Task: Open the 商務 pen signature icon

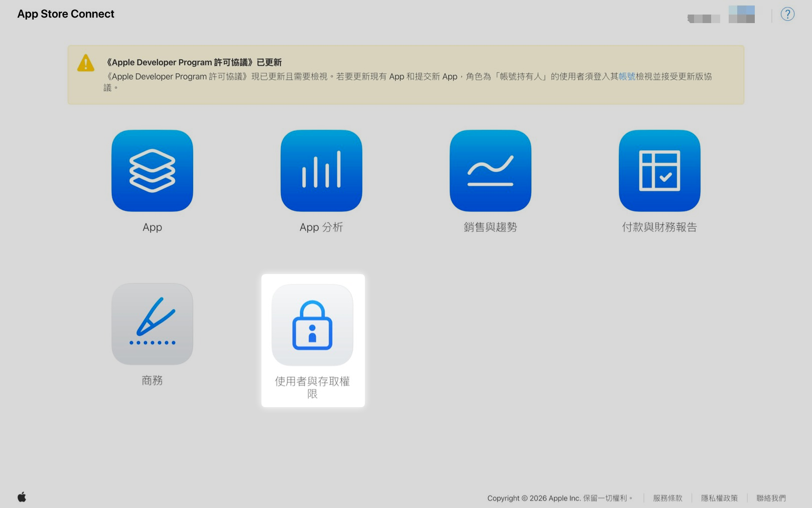Action: (x=152, y=324)
